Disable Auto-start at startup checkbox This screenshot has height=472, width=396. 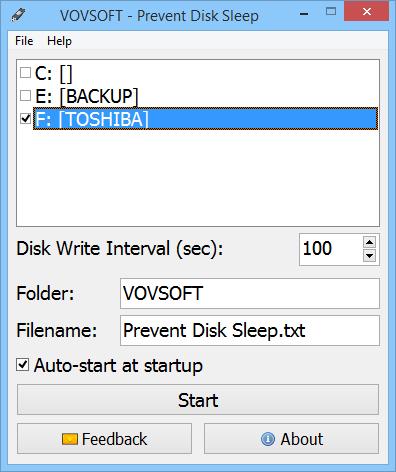[23, 365]
